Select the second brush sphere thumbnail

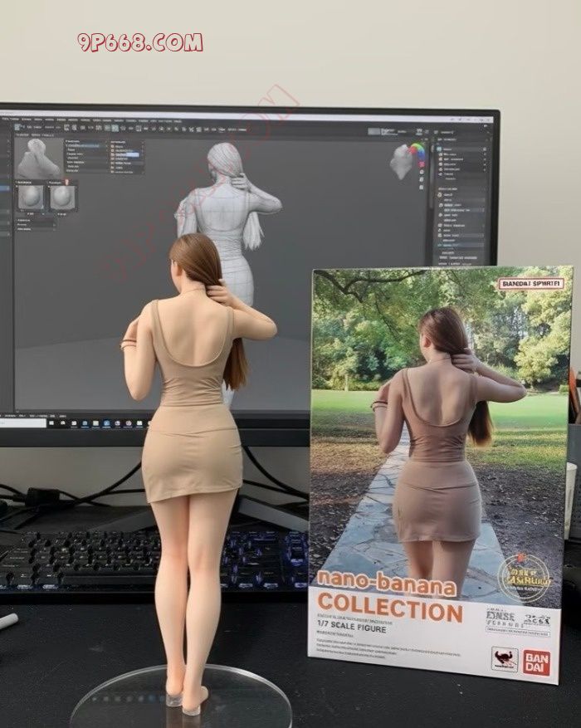tap(62, 198)
